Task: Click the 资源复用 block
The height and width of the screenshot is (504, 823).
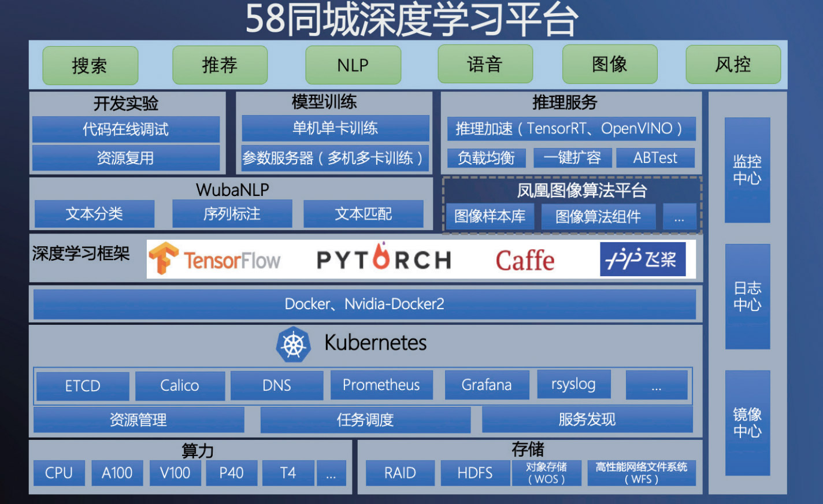Action: 126,158
